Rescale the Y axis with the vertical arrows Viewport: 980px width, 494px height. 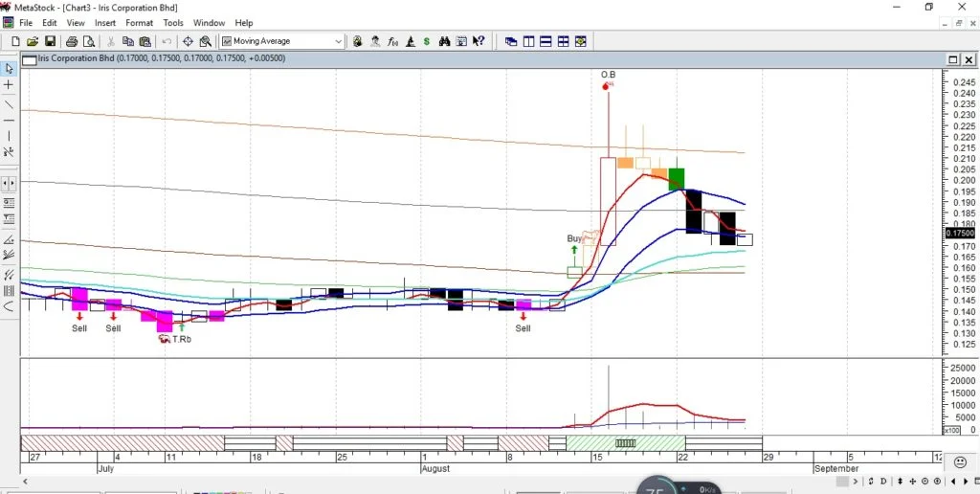coord(900,481)
